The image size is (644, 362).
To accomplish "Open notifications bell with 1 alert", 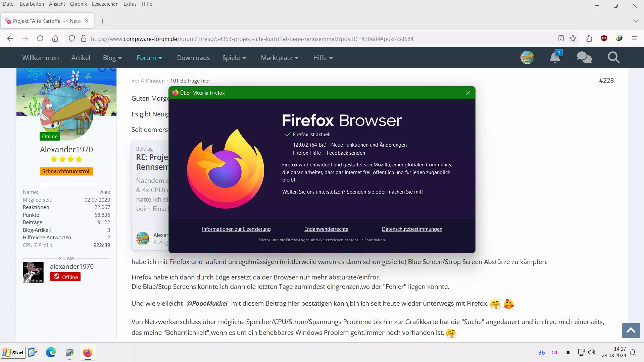I will tap(555, 57).
